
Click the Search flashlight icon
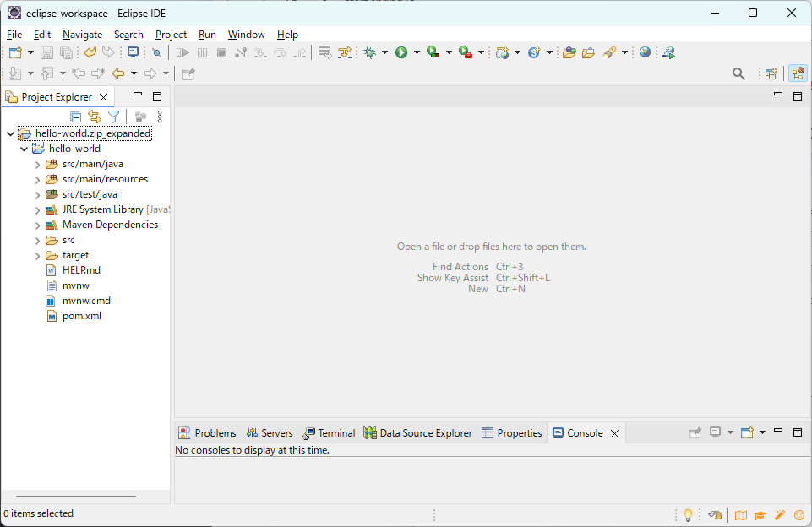tap(609, 52)
